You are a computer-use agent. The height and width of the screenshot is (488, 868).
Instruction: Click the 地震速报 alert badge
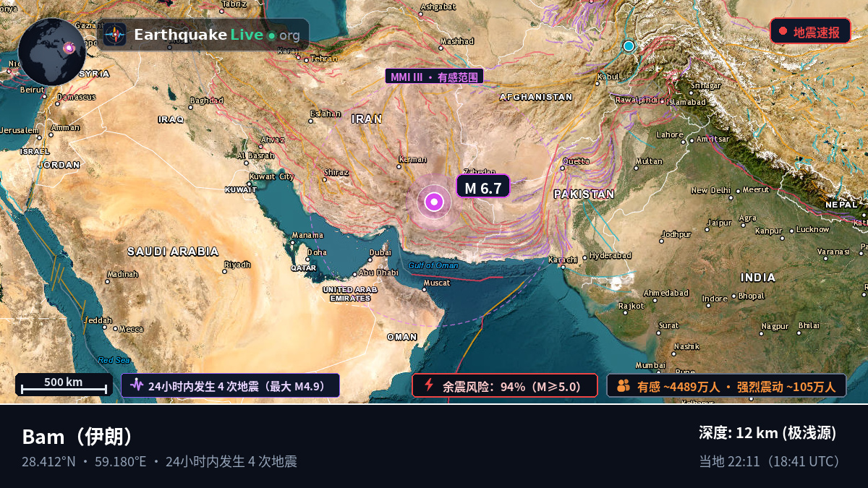(x=810, y=31)
